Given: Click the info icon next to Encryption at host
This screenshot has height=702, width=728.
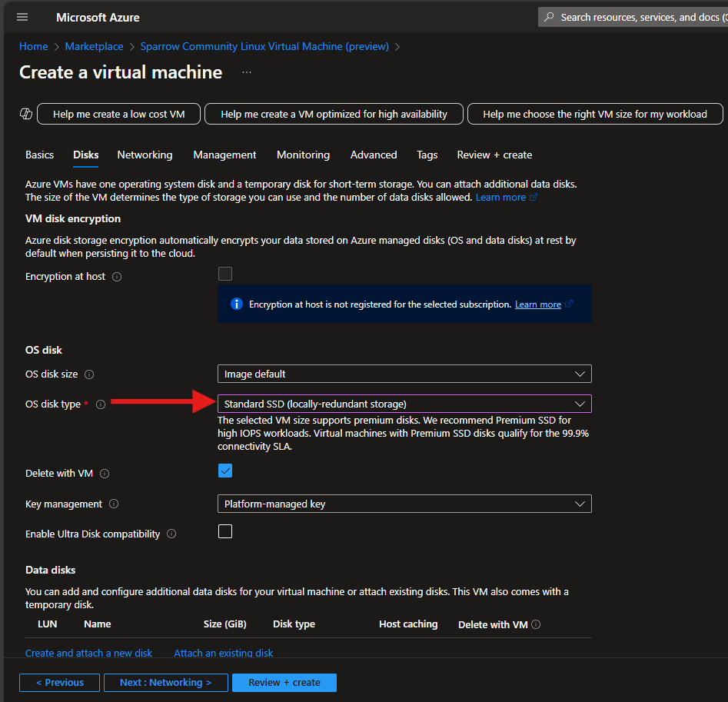Looking at the screenshot, I should 115,276.
